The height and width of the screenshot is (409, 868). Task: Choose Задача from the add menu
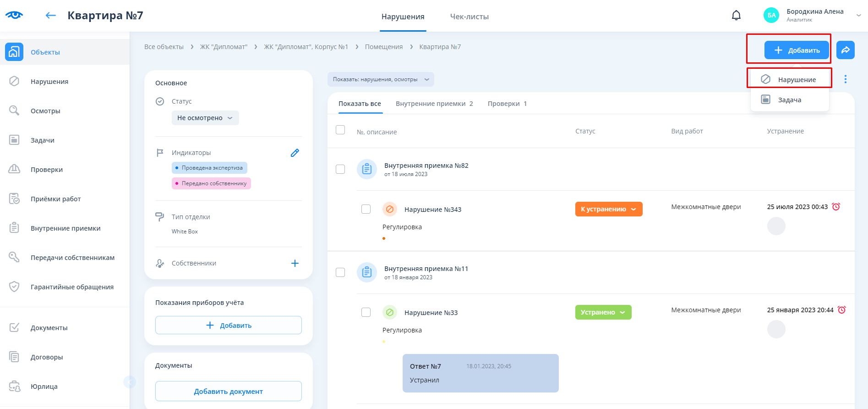789,100
